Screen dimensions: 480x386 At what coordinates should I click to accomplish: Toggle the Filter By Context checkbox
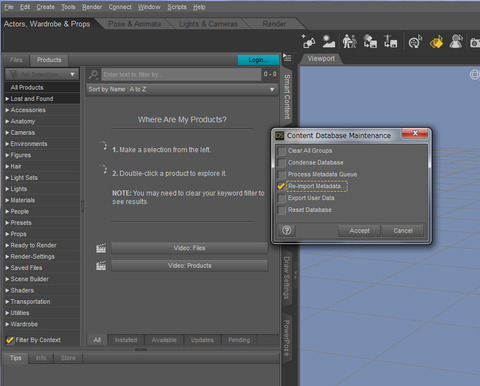[10, 340]
